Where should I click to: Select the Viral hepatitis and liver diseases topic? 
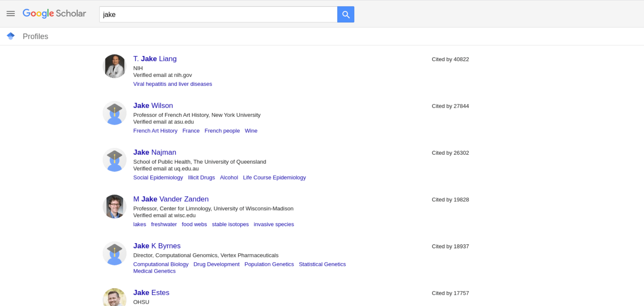172,84
